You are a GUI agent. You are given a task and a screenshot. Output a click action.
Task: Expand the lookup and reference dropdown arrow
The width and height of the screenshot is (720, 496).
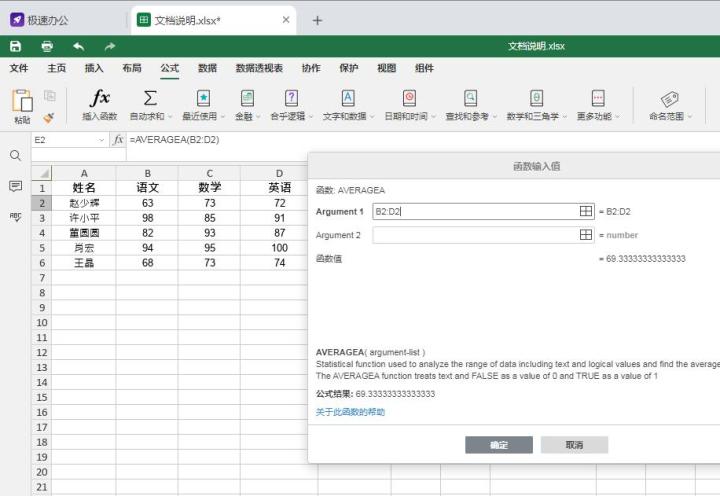point(495,117)
